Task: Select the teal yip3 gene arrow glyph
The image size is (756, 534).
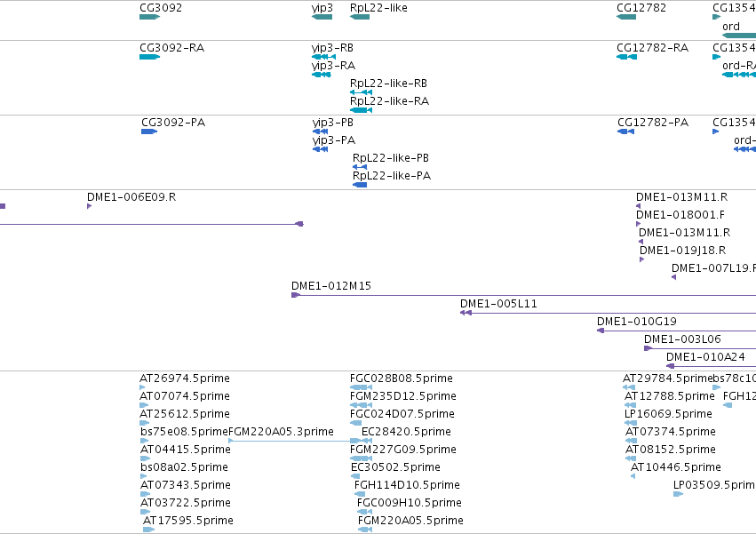Action: (x=322, y=17)
